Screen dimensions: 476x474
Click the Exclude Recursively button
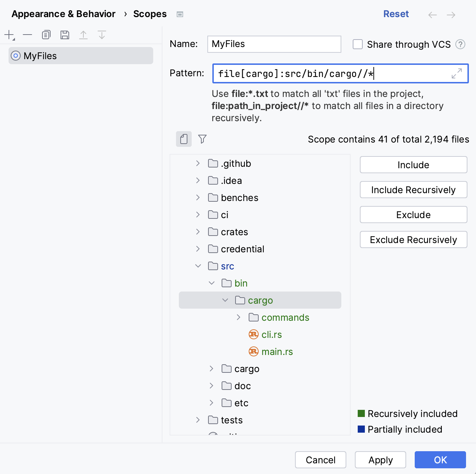tap(413, 239)
